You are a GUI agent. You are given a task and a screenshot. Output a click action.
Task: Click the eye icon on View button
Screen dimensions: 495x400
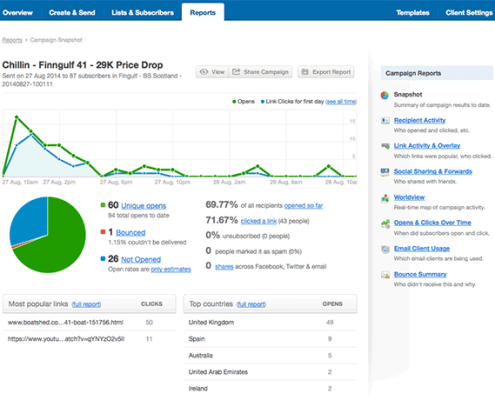pos(204,72)
